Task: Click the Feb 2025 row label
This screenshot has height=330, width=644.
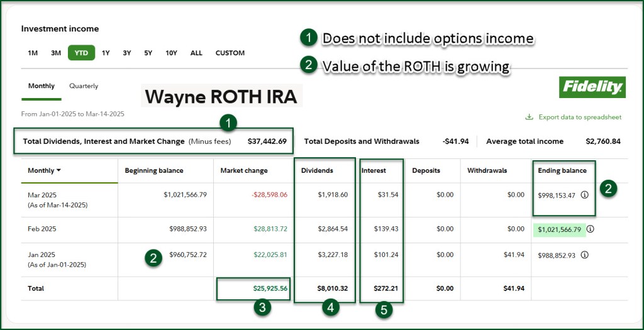Action: (x=42, y=229)
